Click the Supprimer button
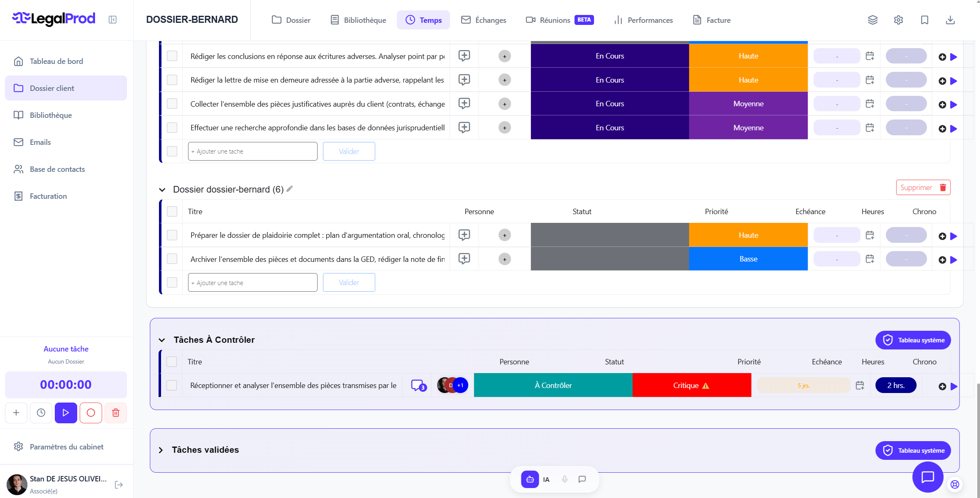 coord(922,187)
